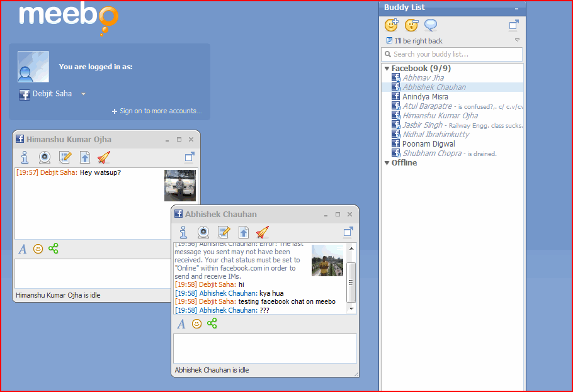Open font formatting in Abhishek chat
Viewport: 573px width, 392px height.
coord(181,324)
